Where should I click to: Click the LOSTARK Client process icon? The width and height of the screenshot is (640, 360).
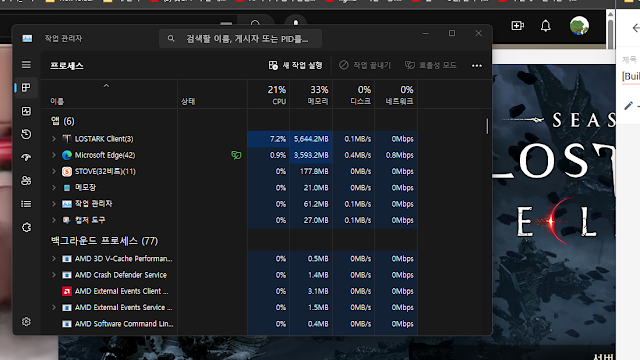tap(67, 139)
